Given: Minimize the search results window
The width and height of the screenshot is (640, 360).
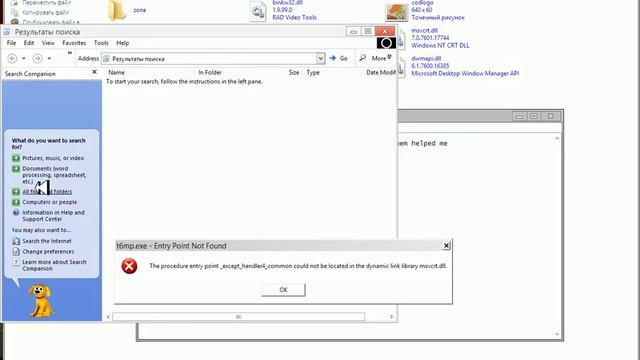Looking at the screenshot, I should coord(353,31).
